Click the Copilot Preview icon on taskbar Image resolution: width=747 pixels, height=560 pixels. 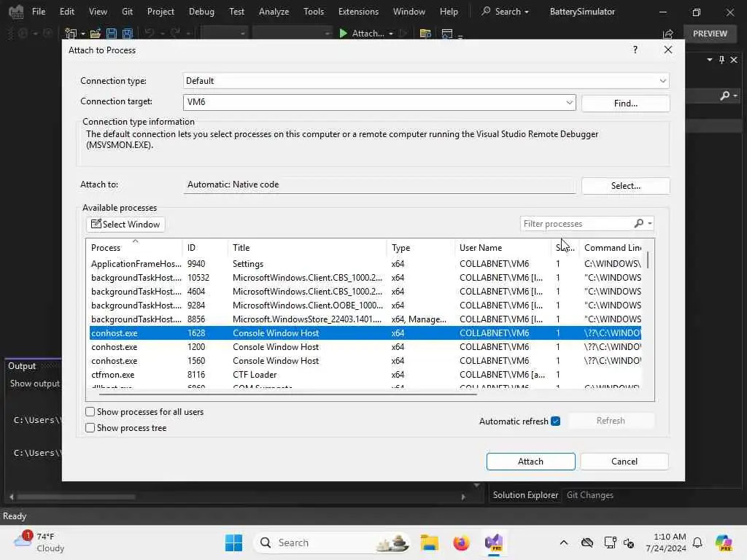(x=724, y=542)
